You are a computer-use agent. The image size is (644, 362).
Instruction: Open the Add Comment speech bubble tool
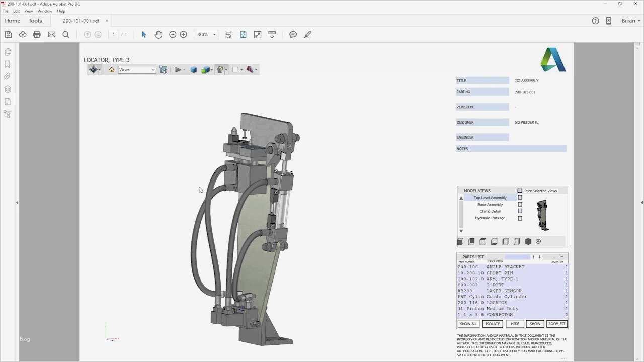293,35
